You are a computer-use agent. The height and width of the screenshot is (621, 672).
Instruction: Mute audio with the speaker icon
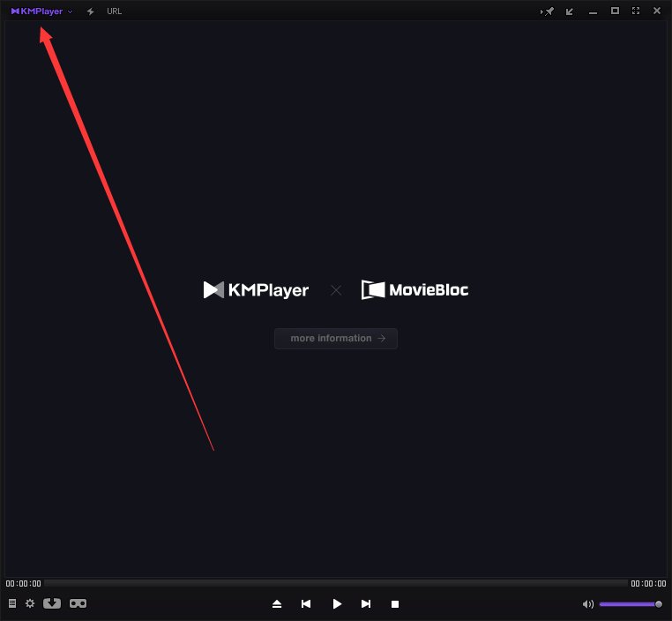click(x=588, y=604)
